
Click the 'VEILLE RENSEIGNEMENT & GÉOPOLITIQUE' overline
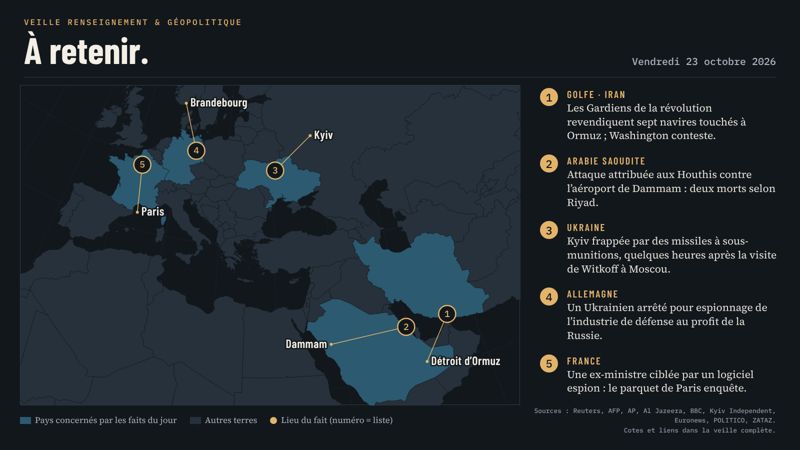point(133,22)
